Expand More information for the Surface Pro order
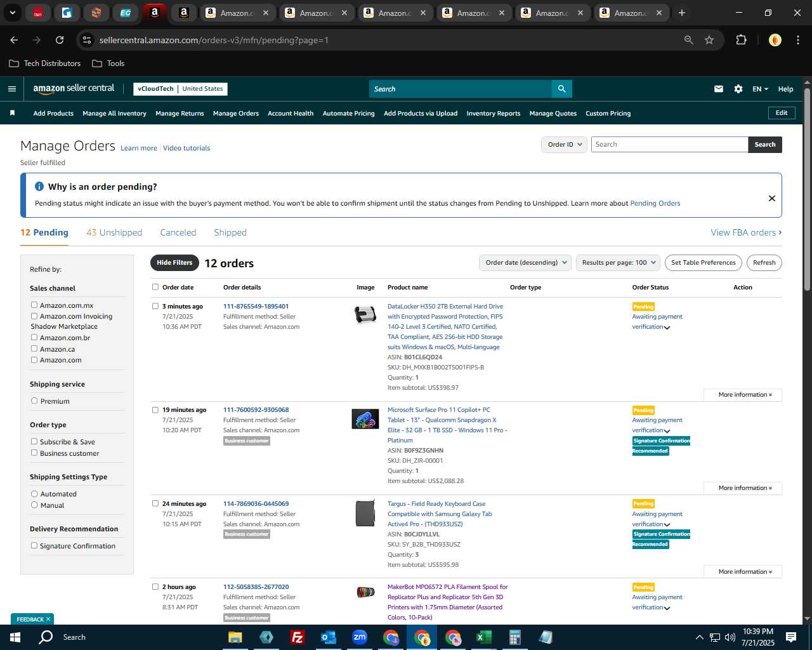This screenshot has height=650, width=812. (x=743, y=488)
